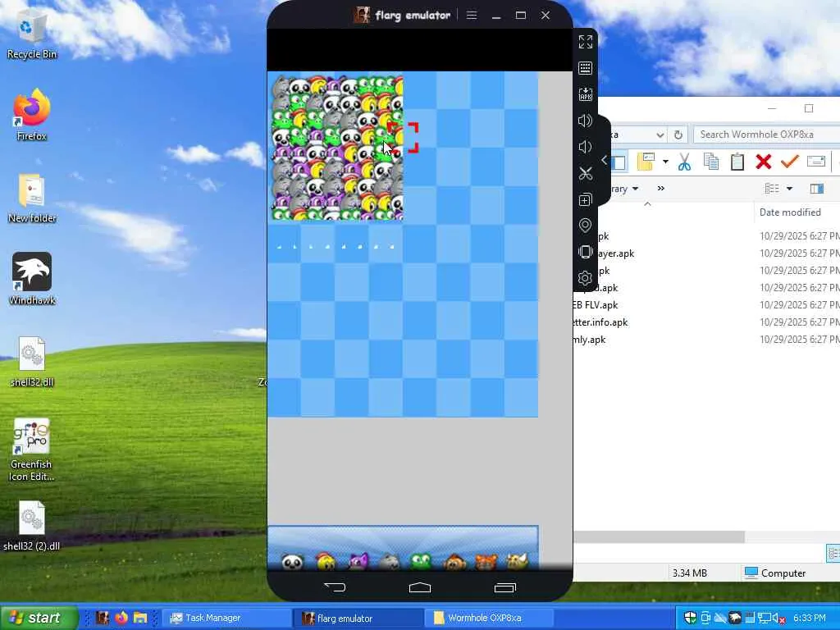Click the install APK icon

coord(586,94)
